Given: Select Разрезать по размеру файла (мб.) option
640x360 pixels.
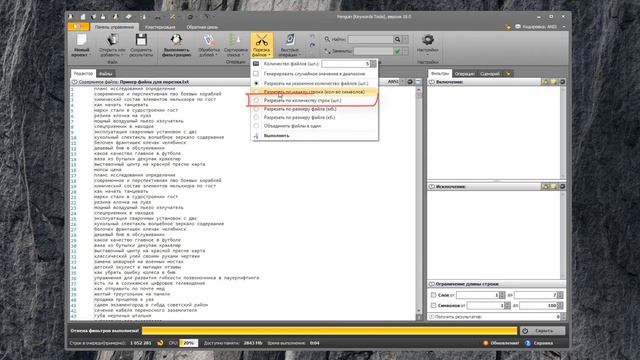Looking at the screenshot, I should pos(256,109).
